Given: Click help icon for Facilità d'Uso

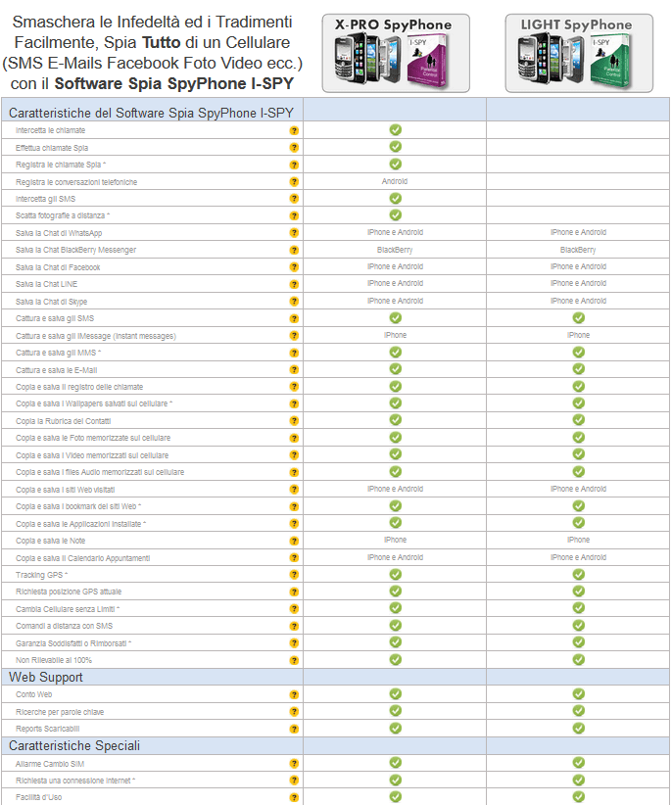Looking at the screenshot, I should click(294, 797).
